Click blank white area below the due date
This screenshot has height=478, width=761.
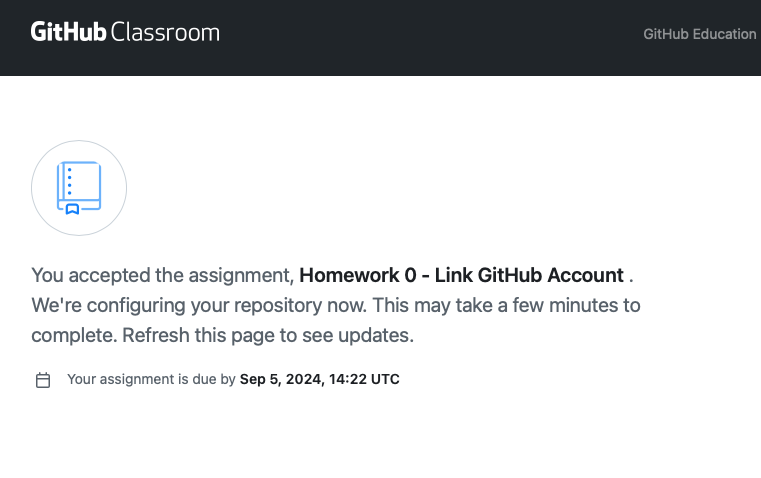click(380, 440)
